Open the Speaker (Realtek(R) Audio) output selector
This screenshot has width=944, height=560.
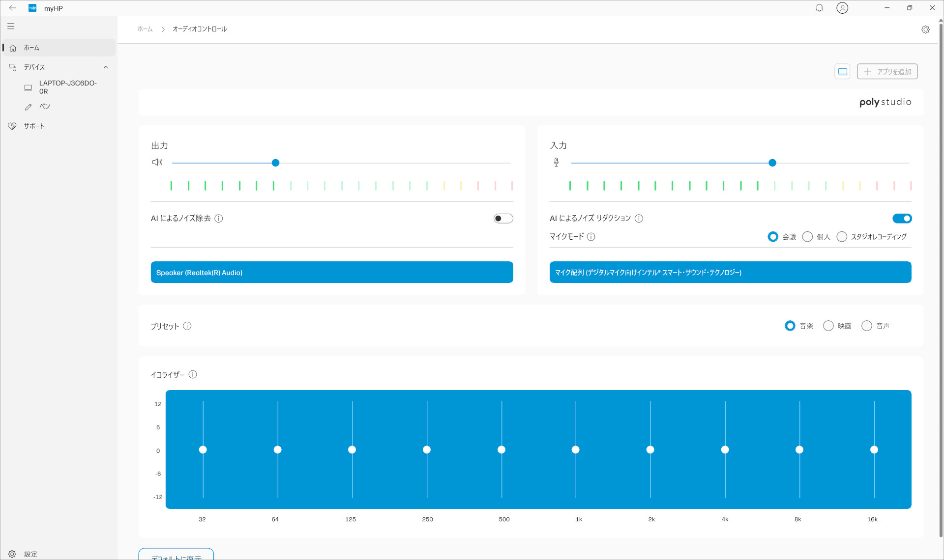coord(332,272)
